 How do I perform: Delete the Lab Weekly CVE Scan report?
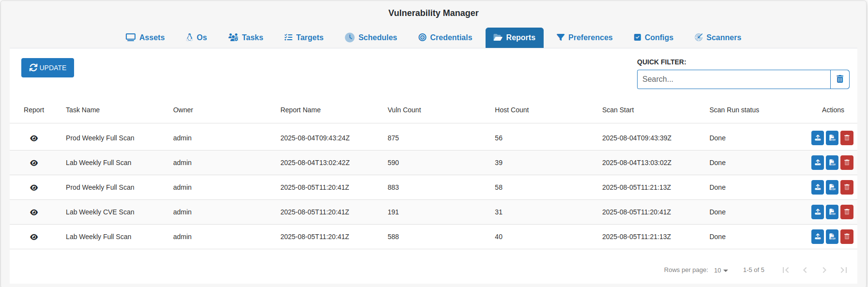[847, 212]
